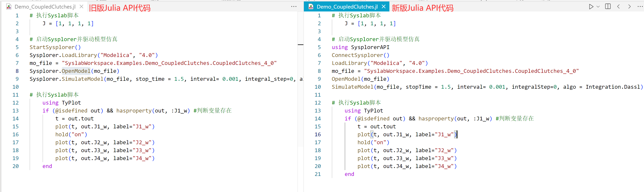Click 'using TyPlot' in the left editor
The width and height of the screenshot is (644, 192).
click(x=62, y=103)
